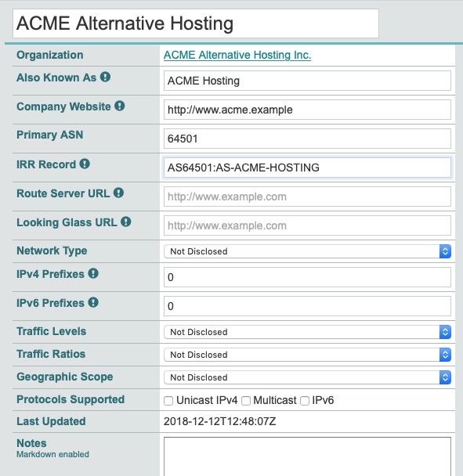Open the Geographic Scope dropdown
This screenshot has width=463, height=476.
click(307, 377)
